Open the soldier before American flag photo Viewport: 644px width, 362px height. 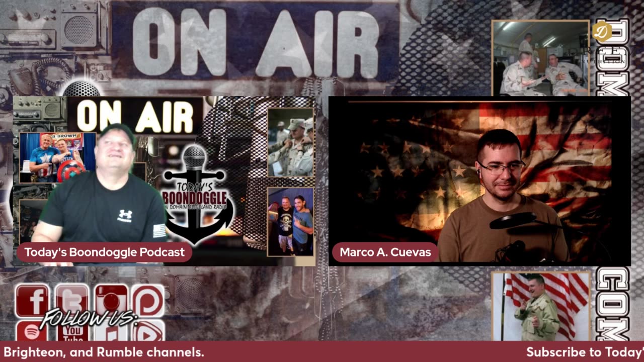pos(540,306)
